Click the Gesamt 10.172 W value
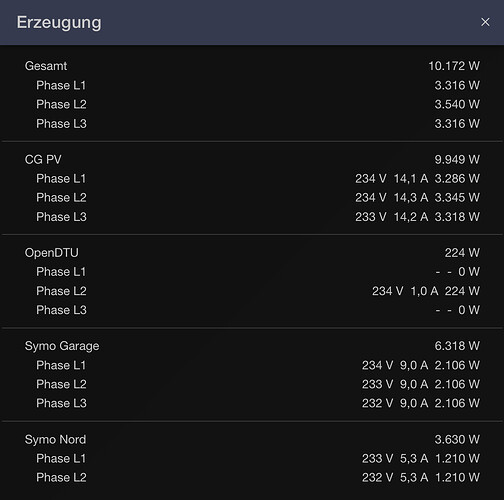 [x=454, y=66]
